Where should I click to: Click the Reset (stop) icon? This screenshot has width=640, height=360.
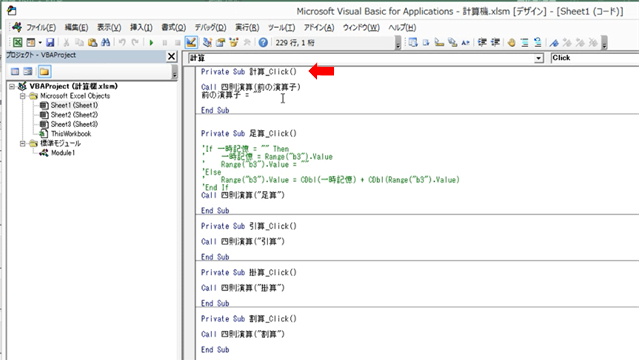178,42
